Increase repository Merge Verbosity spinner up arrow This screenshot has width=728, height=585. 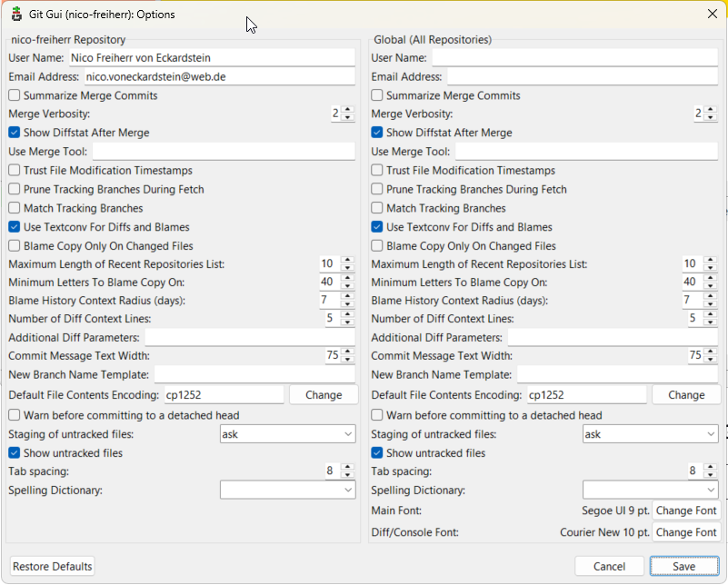pos(347,109)
